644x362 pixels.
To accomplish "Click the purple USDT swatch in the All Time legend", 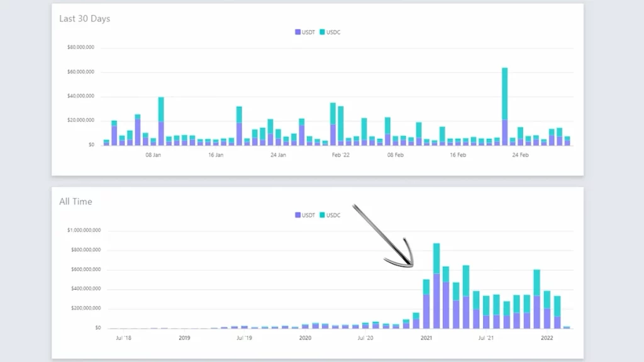I will (x=297, y=215).
